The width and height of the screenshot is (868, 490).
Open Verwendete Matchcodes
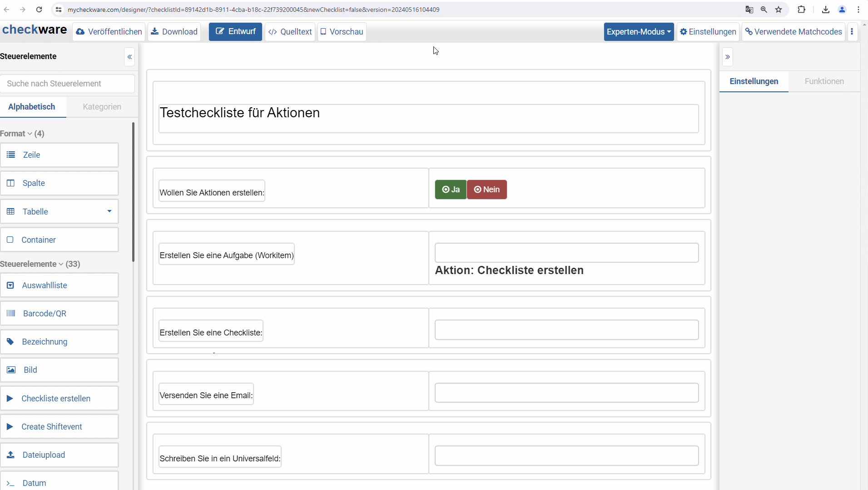pyautogui.click(x=793, y=32)
